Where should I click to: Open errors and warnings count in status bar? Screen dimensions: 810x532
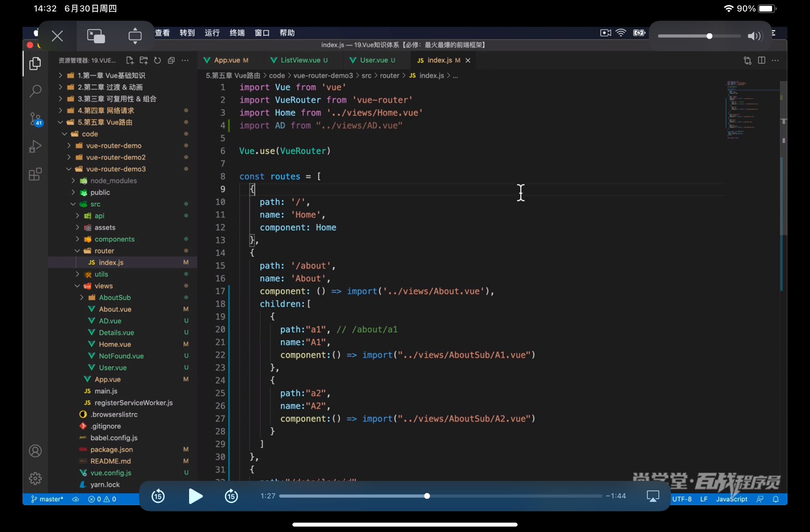point(102,499)
